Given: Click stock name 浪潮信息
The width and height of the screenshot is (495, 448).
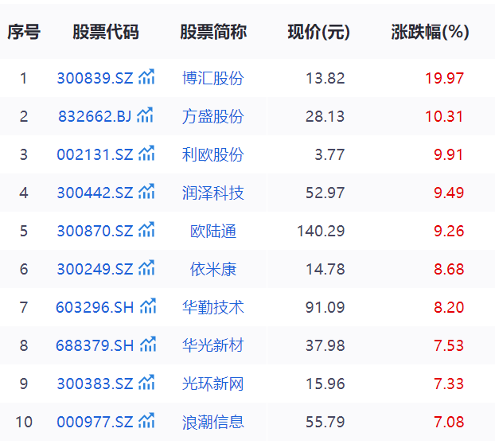Looking at the screenshot, I should pyautogui.click(x=213, y=422).
